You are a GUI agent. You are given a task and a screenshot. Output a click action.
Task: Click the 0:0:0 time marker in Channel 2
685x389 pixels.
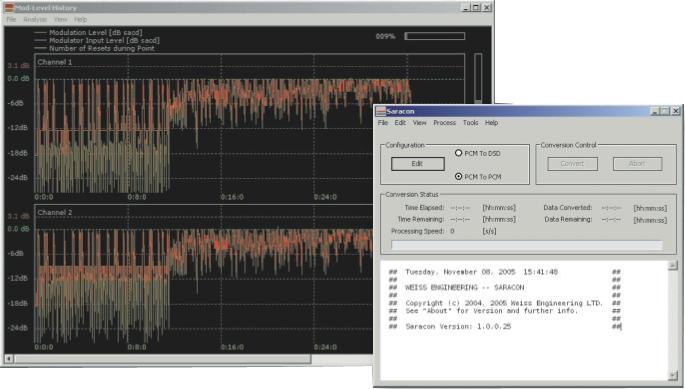(x=44, y=347)
